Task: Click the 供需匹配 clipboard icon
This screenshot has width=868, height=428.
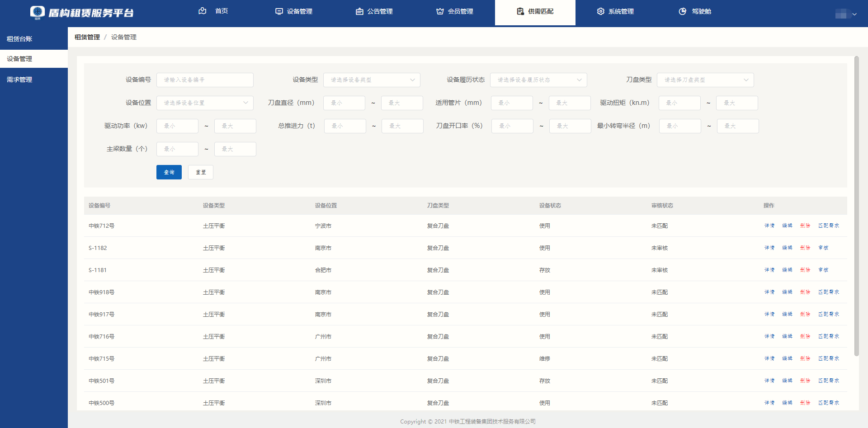Action: tap(520, 11)
